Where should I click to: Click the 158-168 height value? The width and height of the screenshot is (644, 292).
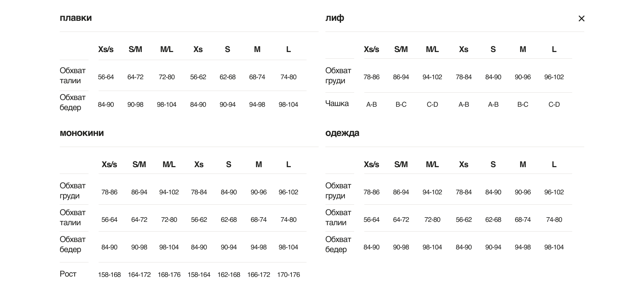click(109, 275)
